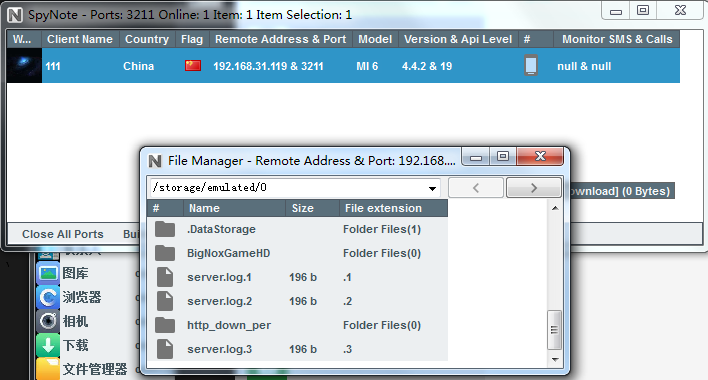Click the W... column header in SpyNote
Screen dimensions: 708x380
[x=24, y=39]
